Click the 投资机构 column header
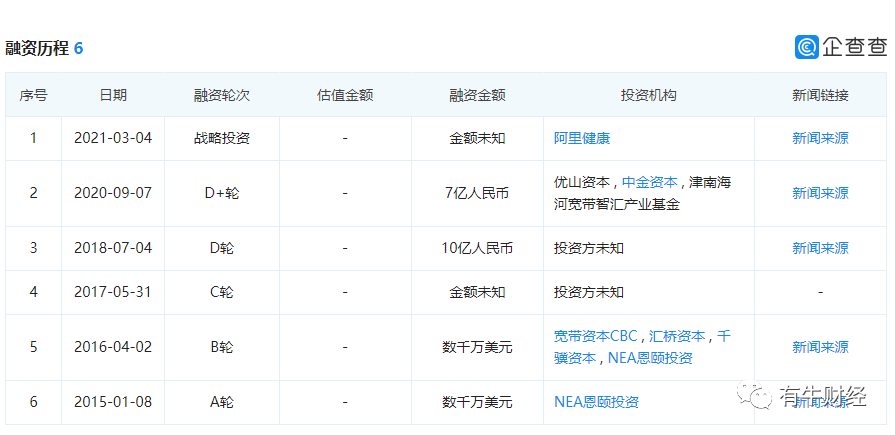 (648, 95)
